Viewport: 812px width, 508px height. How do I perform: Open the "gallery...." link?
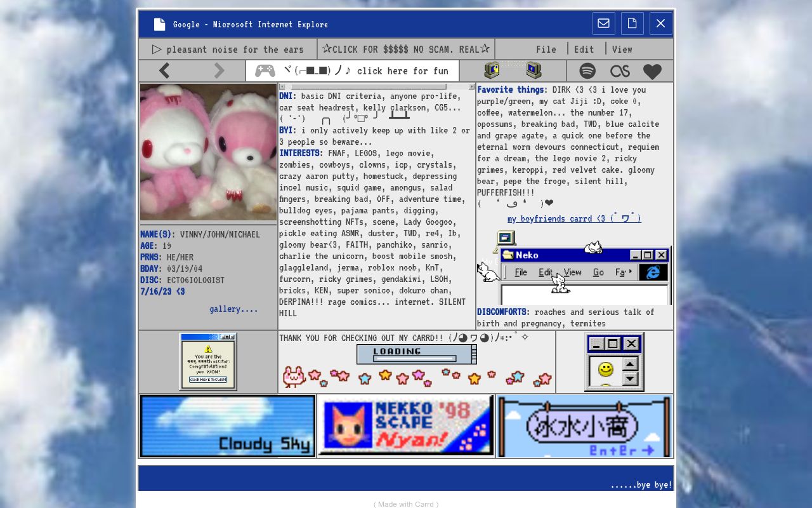coord(233,309)
